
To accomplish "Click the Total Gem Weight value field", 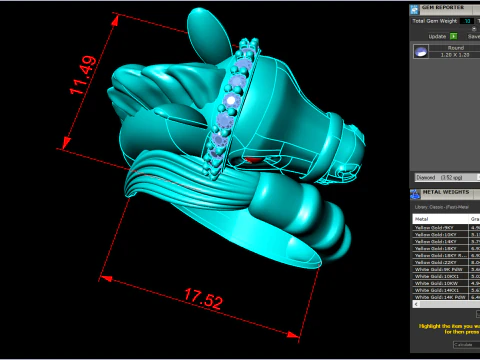I will 467,21.
